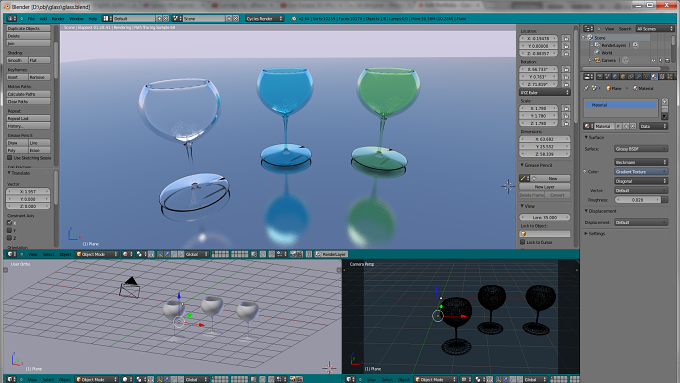
Task: Toggle lock on Rotation X field
Action: pos(566,69)
